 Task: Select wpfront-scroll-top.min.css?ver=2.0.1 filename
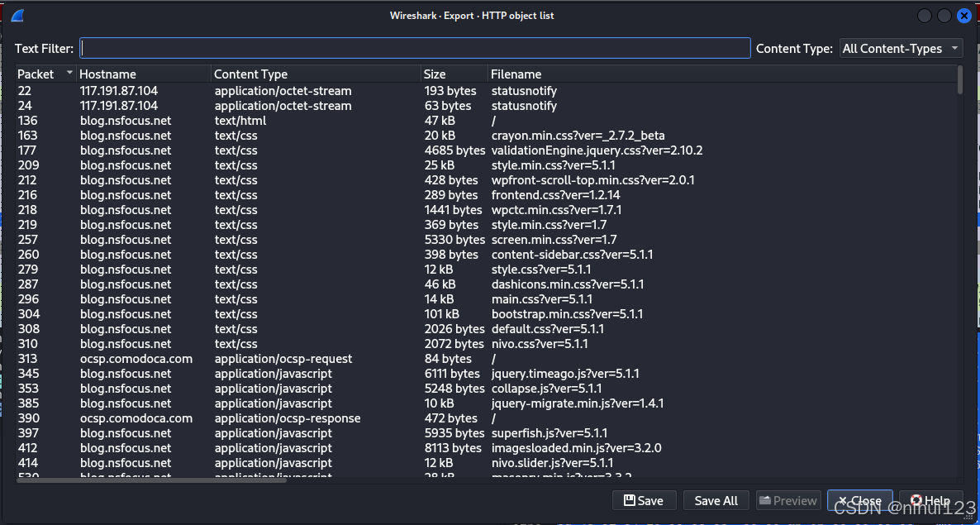coord(592,180)
